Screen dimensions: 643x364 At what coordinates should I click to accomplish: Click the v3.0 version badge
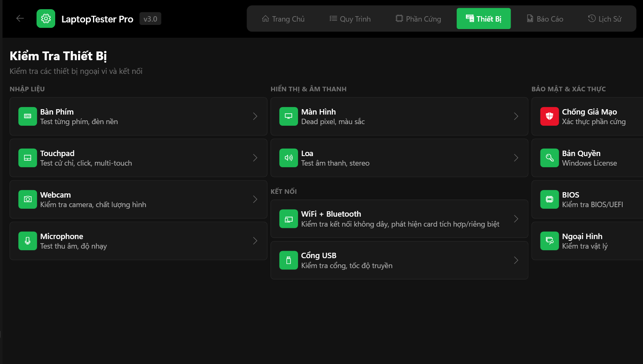click(x=150, y=19)
